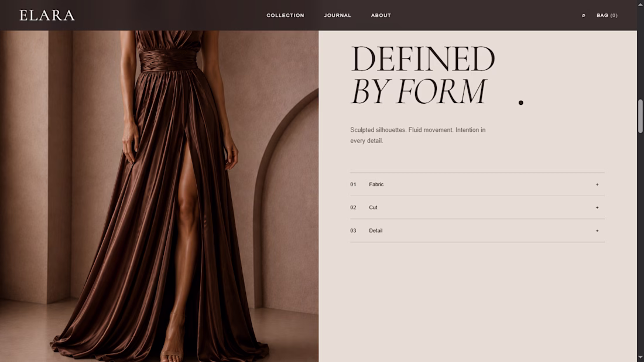
Task: Click the "DEFINED BY FORM" heading
Action: [423, 75]
